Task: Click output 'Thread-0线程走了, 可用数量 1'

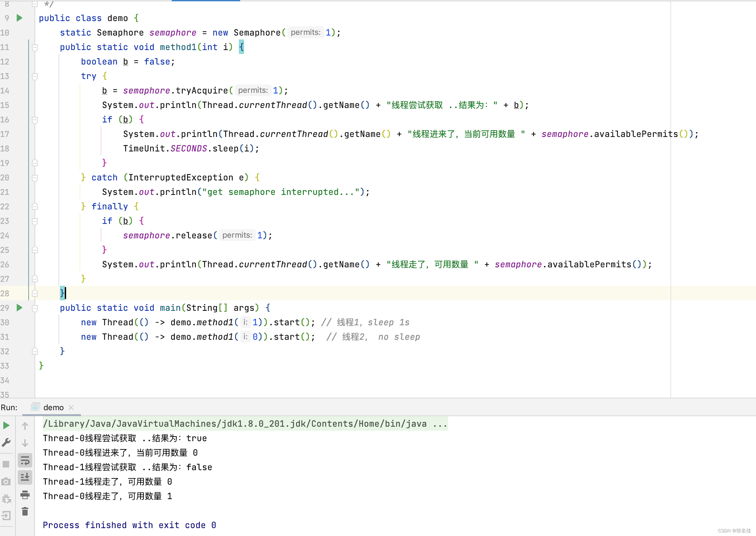Action: point(108,496)
